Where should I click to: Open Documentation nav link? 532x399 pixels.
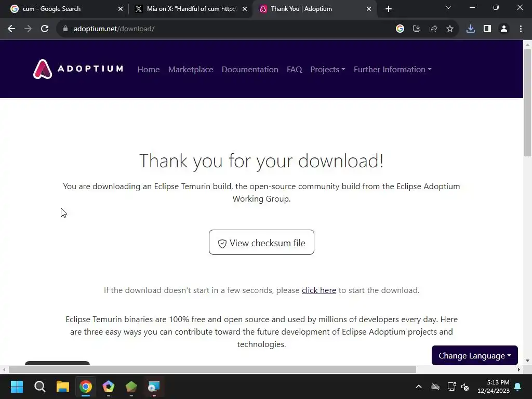point(250,70)
